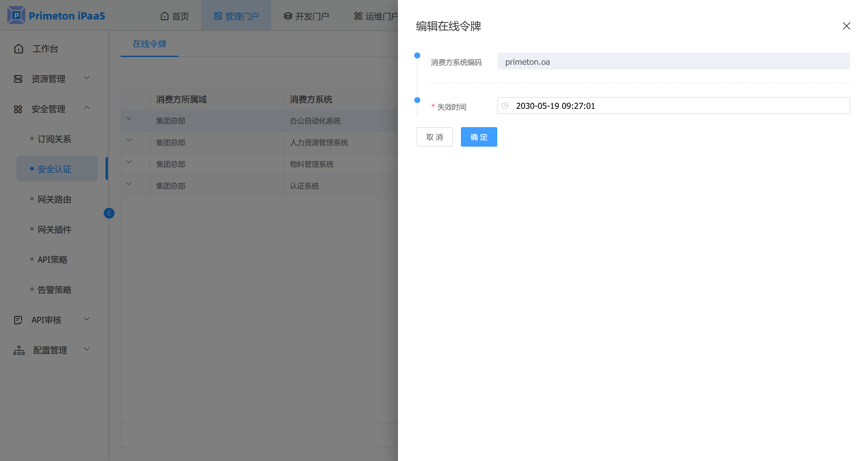Open 网关路由 in the sidebar
Image resolution: width=868 pixels, height=461 pixels.
(54, 200)
